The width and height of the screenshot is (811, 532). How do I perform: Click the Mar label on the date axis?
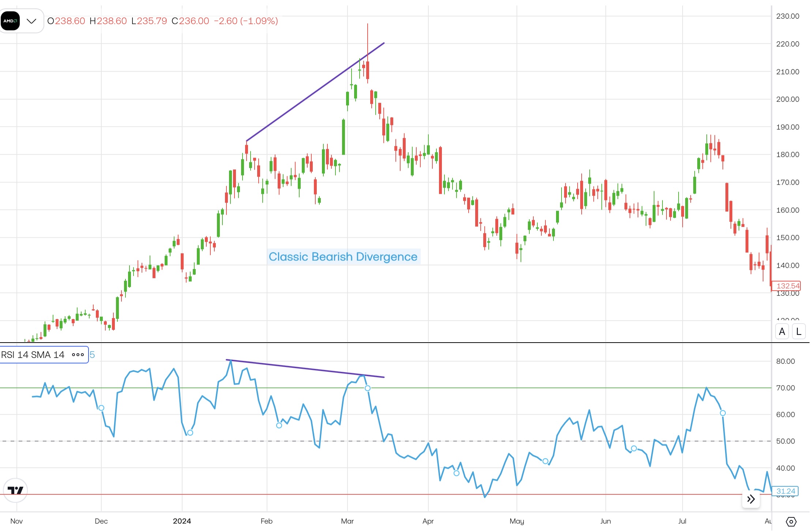tap(348, 521)
